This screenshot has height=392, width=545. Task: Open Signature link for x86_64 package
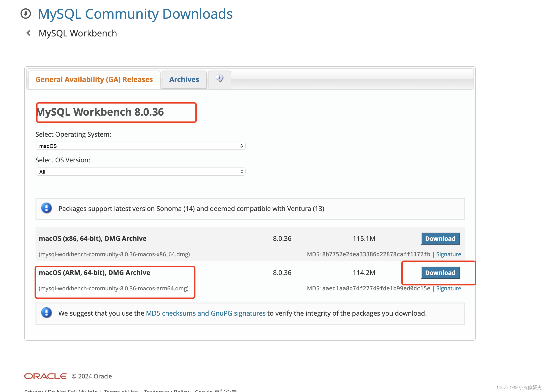[x=448, y=254]
